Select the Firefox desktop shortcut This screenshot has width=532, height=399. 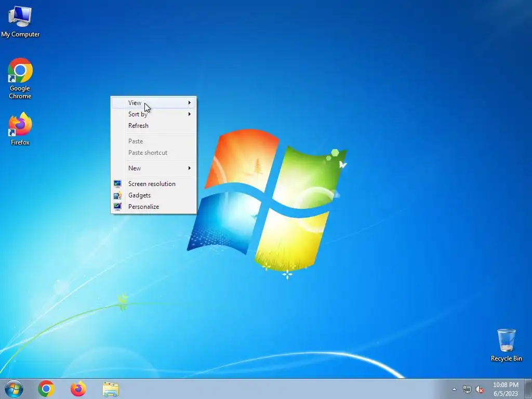pyautogui.click(x=20, y=129)
